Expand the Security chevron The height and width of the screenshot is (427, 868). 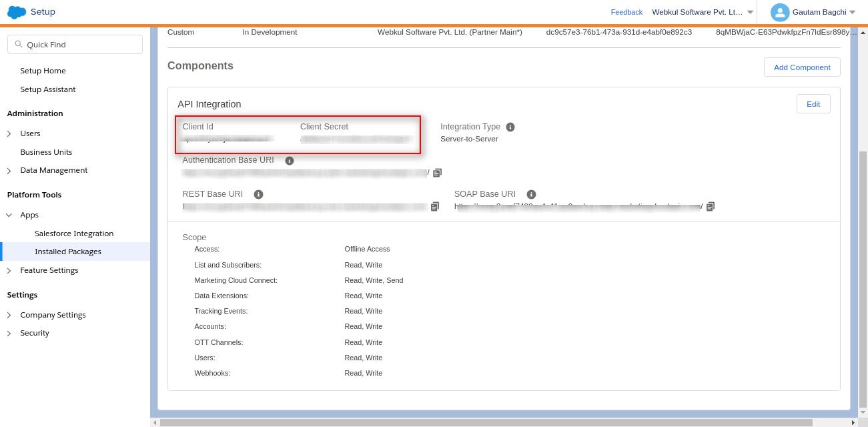pos(9,333)
